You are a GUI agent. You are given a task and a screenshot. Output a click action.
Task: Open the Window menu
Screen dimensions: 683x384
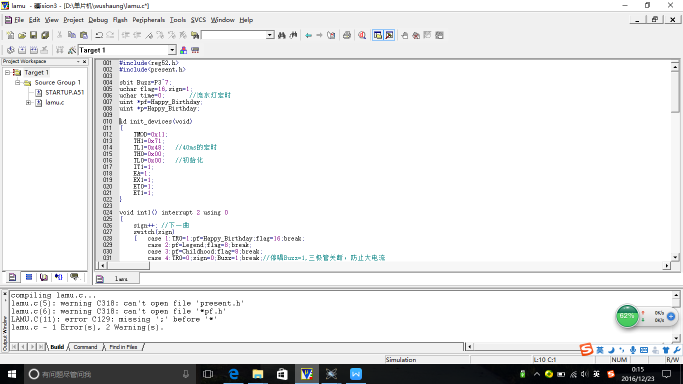pos(223,20)
